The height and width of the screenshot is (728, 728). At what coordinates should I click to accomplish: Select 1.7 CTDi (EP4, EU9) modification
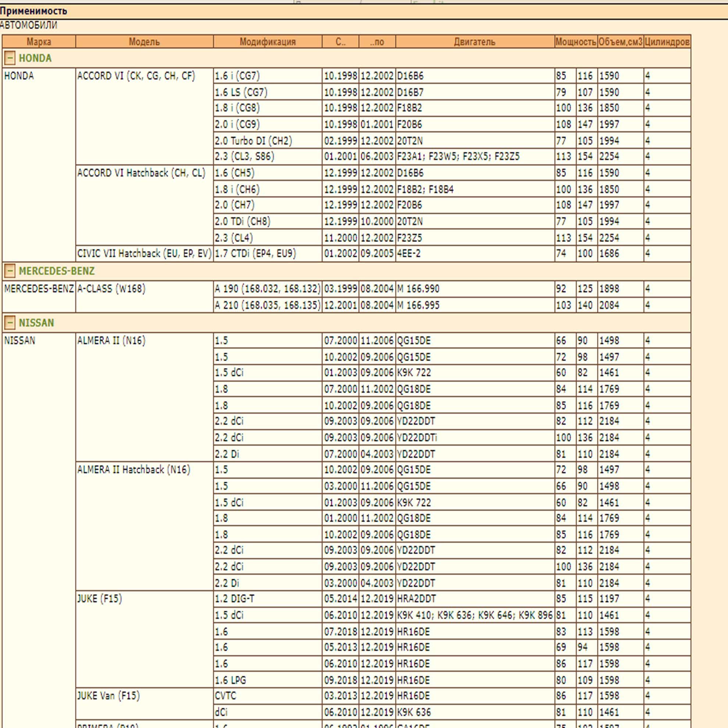[x=255, y=253]
